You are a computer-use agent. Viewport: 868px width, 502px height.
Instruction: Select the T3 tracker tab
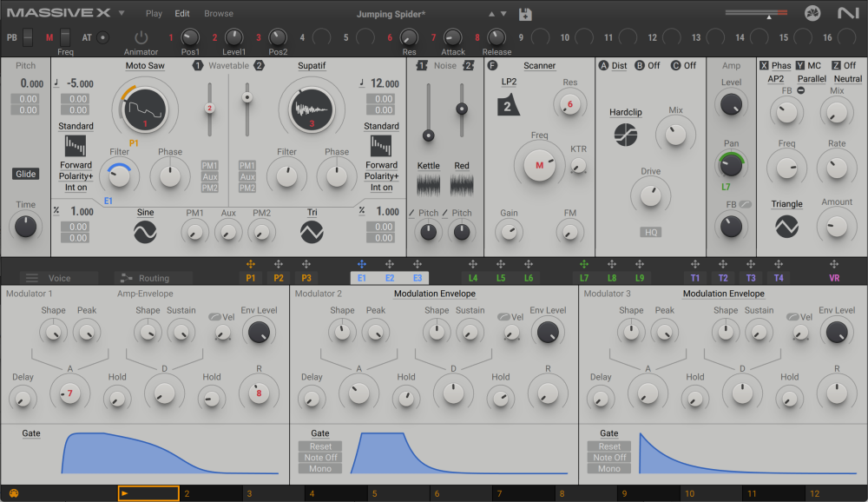(751, 278)
